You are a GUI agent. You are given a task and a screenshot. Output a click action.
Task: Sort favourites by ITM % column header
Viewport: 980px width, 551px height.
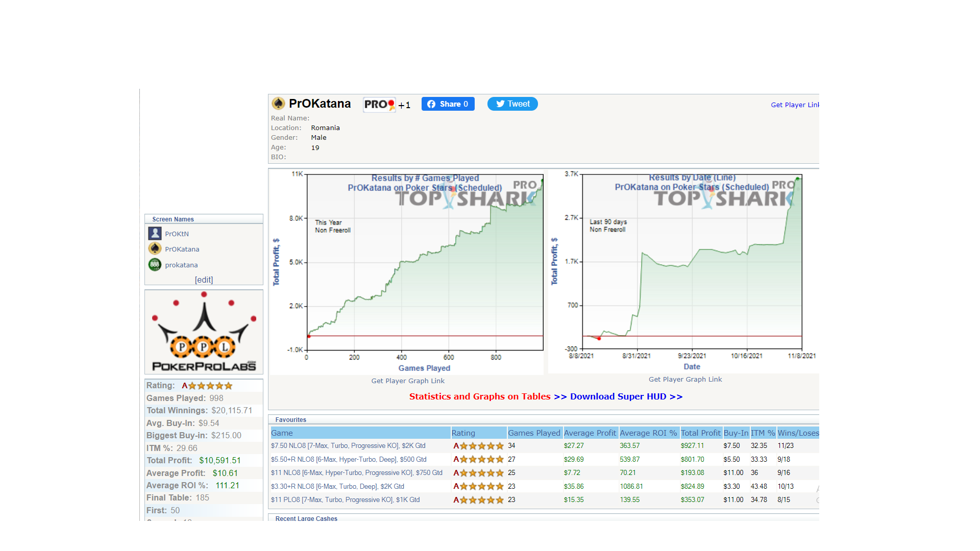(x=763, y=433)
